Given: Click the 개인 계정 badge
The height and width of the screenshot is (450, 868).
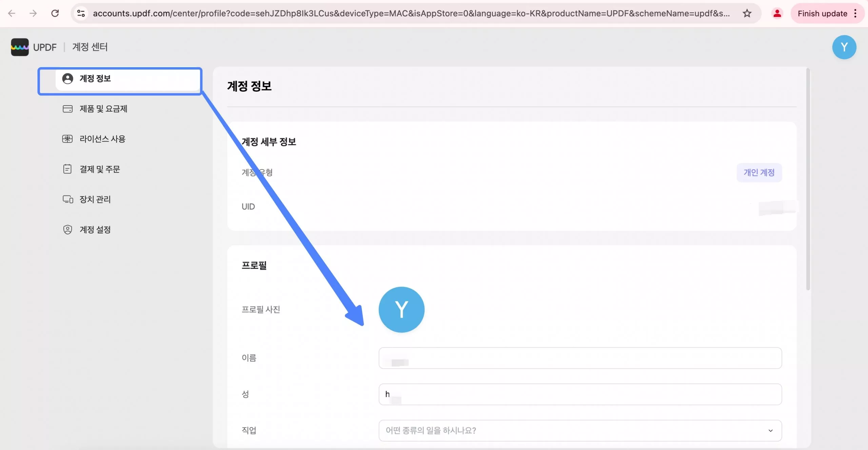Looking at the screenshot, I should click(759, 173).
